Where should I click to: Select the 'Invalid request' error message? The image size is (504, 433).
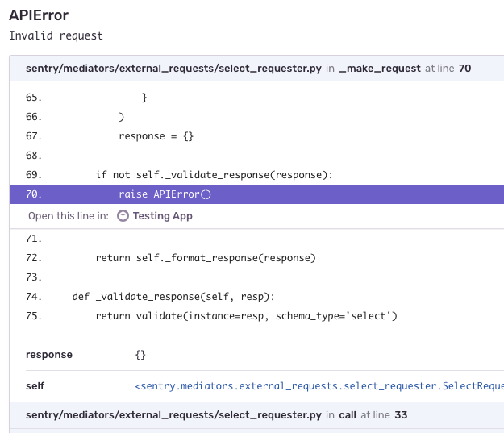coord(56,35)
